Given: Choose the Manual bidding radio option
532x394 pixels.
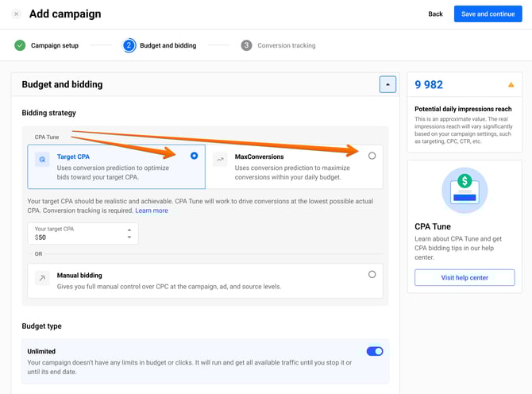Looking at the screenshot, I should pyautogui.click(x=372, y=275).
